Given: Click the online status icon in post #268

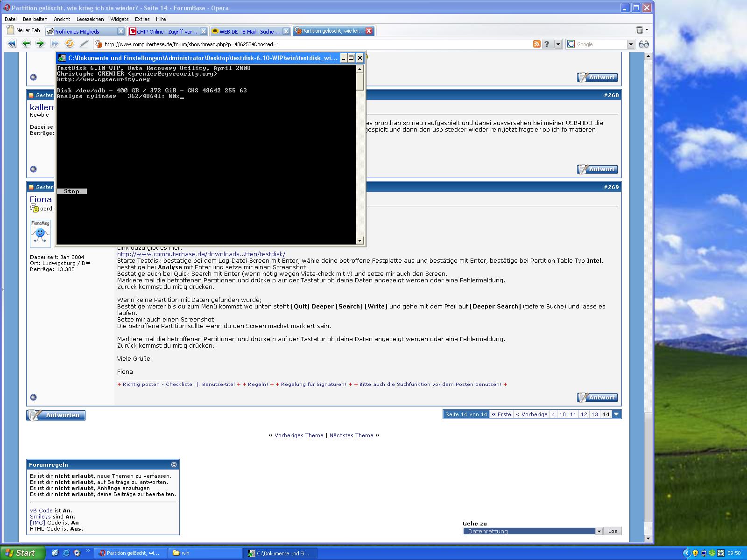Looking at the screenshot, I should pyautogui.click(x=33, y=169).
